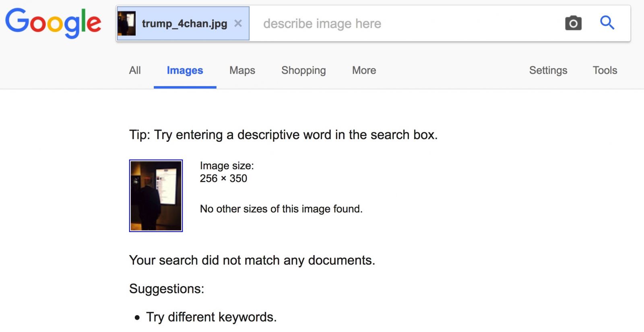Go to the Shopping tab
The image size is (644, 332).
pos(303,71)
